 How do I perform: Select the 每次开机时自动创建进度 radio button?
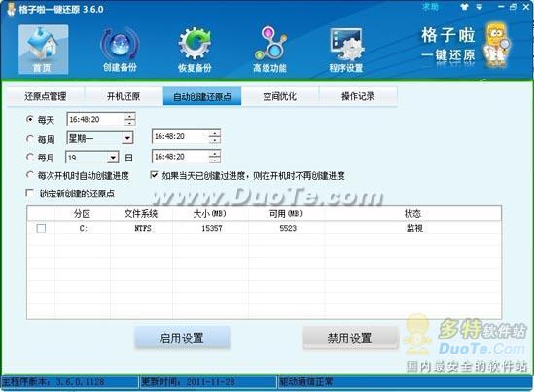[x=30, y=175]
